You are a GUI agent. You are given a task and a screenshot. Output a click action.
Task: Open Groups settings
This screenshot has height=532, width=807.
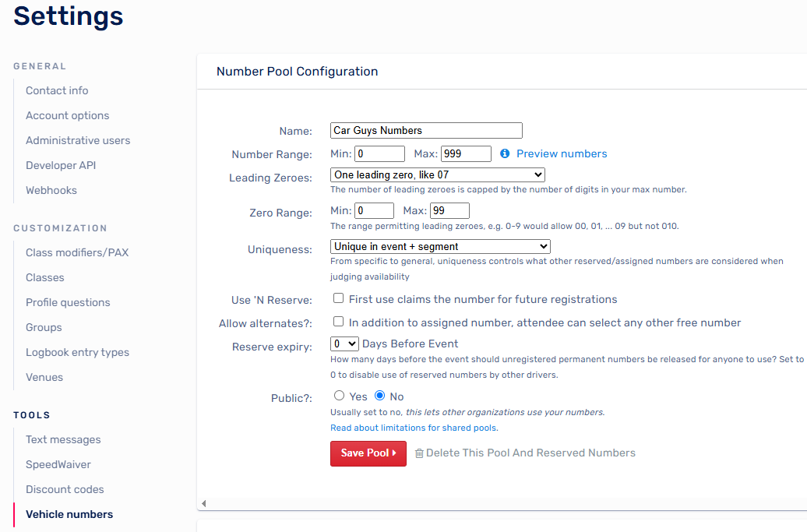44,327
